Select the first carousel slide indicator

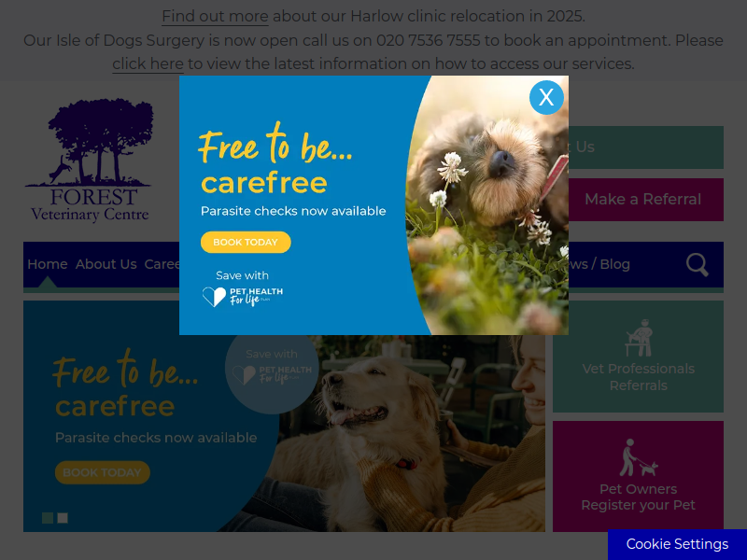click(48, 518)
